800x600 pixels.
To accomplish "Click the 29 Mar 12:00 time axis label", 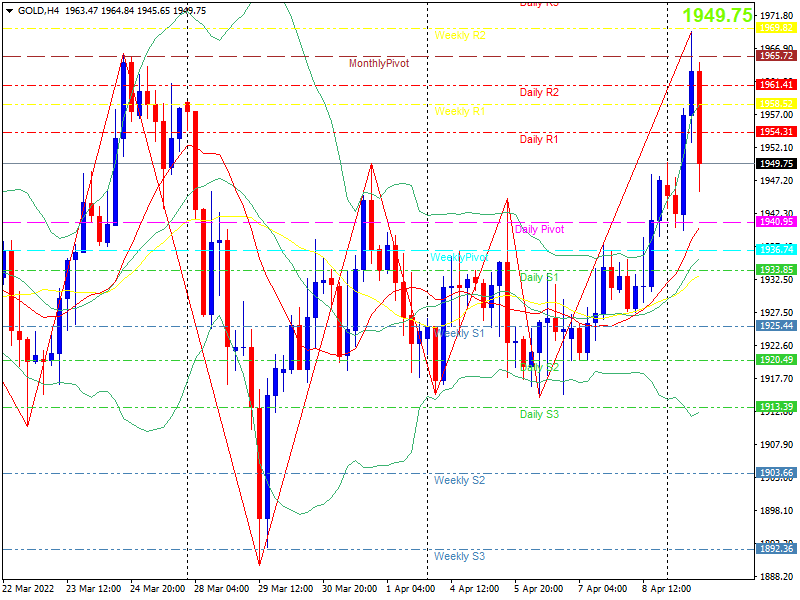I will (285, 589).
